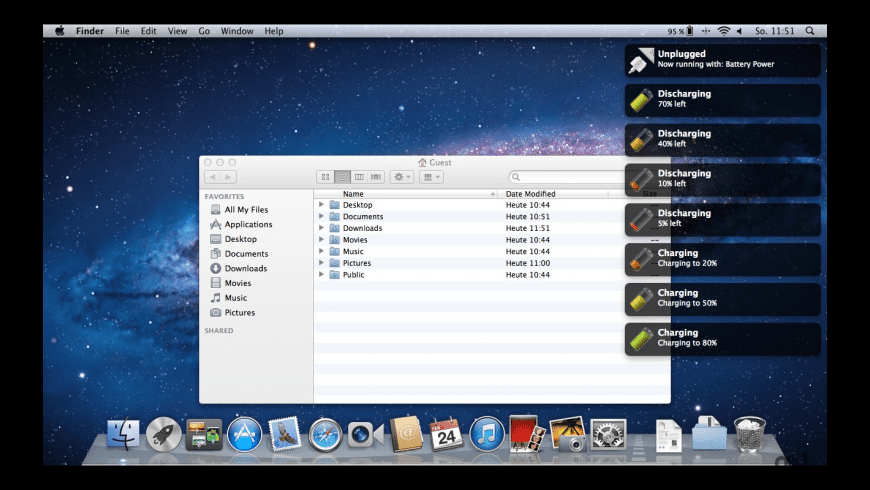Open the Documents stack in Dock
The width and height of the screenshot is (870, 490).
pyautogui.click(x=668, y=436)
